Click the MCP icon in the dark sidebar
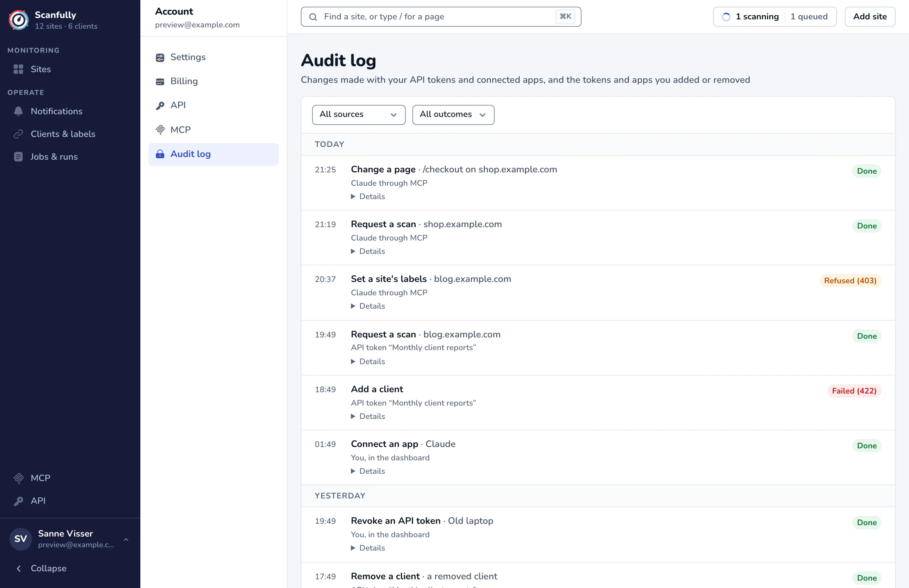 click(18, 478)
